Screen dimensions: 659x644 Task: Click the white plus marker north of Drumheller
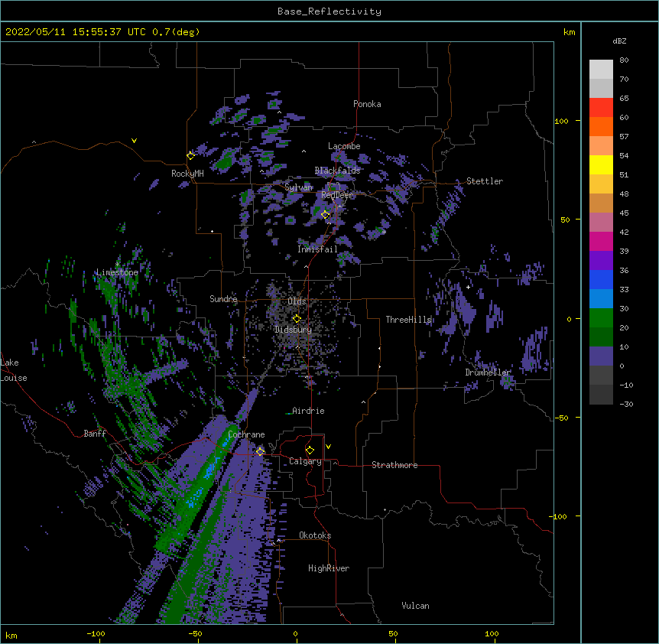468,287
